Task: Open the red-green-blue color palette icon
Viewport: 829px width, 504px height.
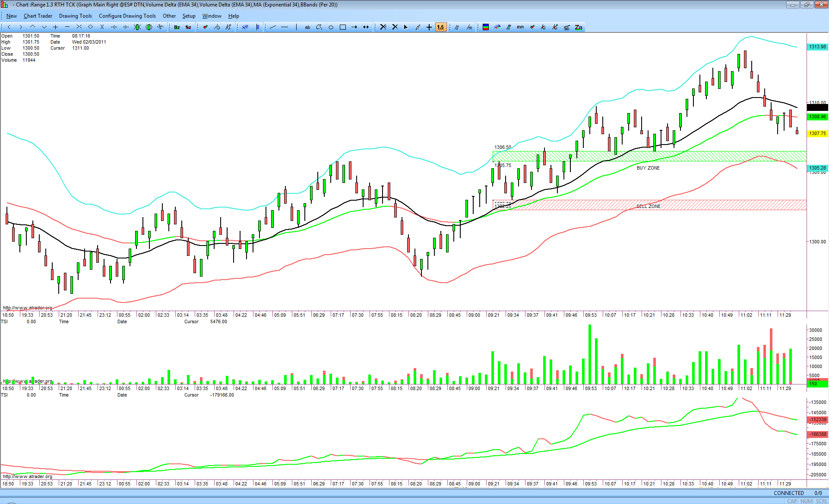Action: coord(486,27)
